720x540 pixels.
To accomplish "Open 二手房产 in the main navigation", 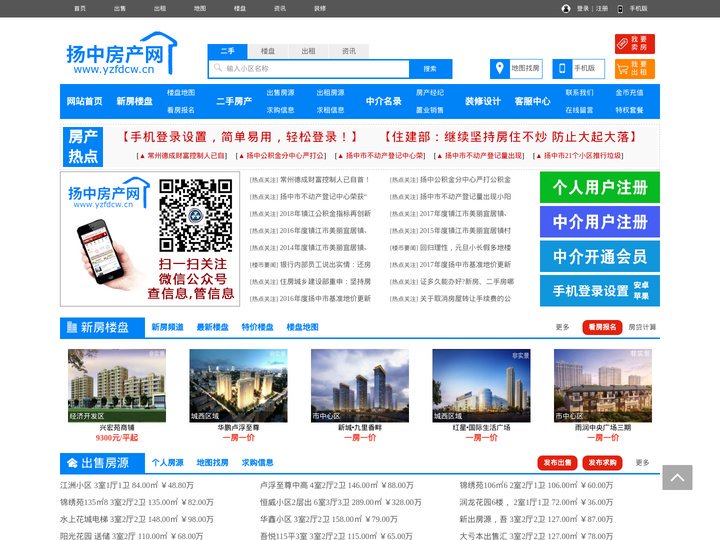I will click(234, 101).
